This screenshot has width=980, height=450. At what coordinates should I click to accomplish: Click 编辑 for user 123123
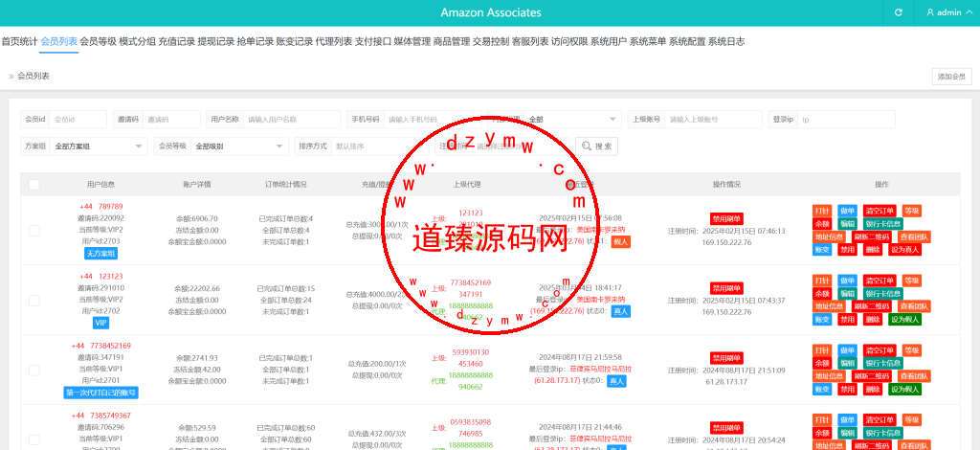[x=848, y=293]
